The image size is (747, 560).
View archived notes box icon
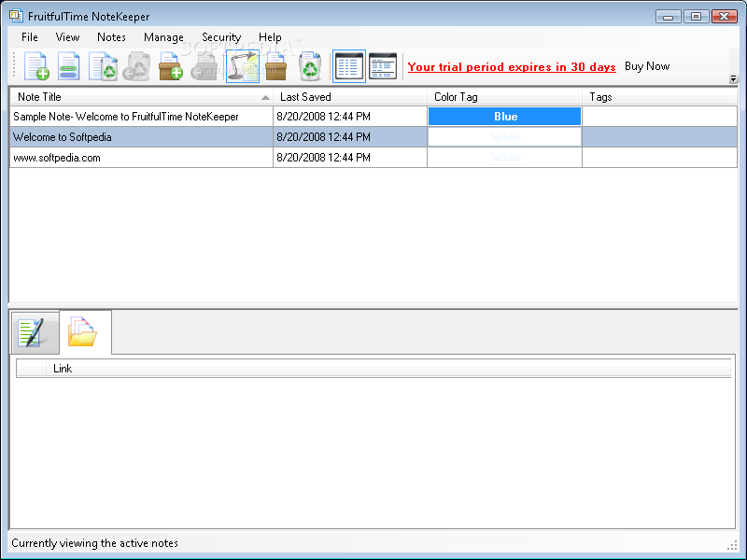[276, 66]
